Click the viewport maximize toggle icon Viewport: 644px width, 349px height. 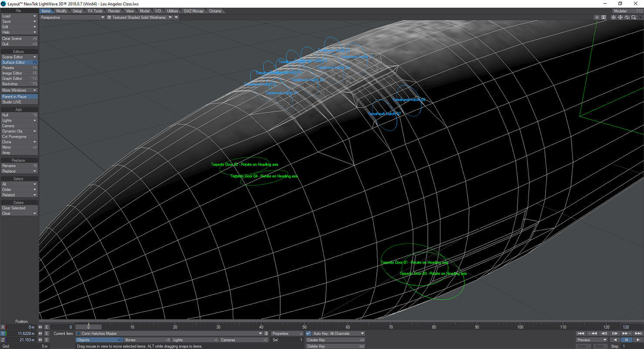pyautogui.click(x=640, y=17)
